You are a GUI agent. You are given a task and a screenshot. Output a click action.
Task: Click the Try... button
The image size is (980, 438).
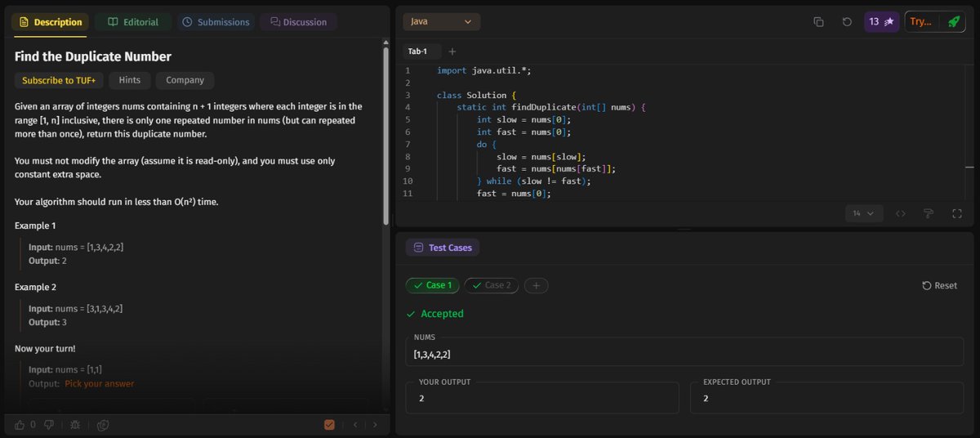point(920,22)
